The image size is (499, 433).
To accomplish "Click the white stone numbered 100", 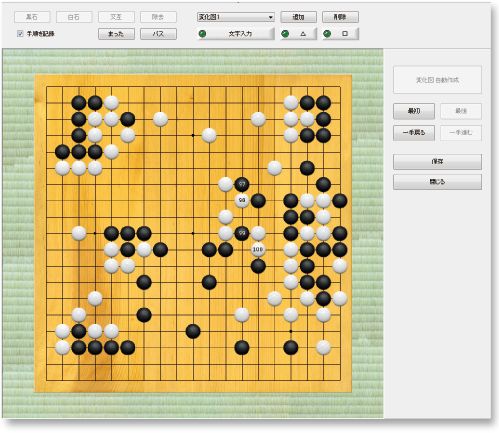I will [258, 249].
